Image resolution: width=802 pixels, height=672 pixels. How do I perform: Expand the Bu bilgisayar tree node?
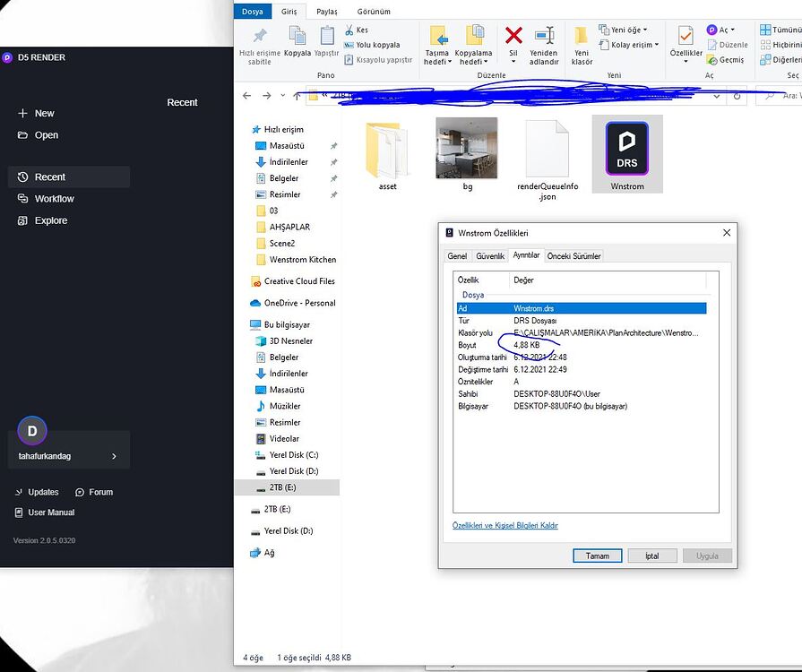[244, 325]
